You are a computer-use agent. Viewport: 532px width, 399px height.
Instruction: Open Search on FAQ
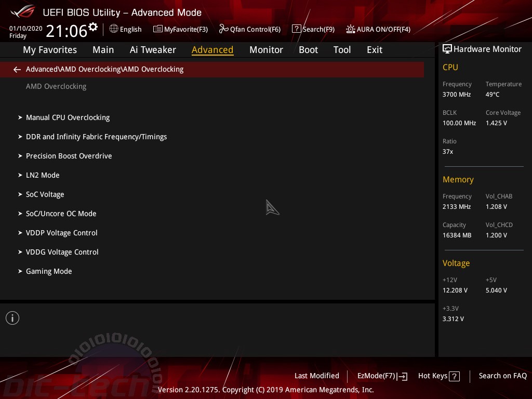(x=503, y=376)
